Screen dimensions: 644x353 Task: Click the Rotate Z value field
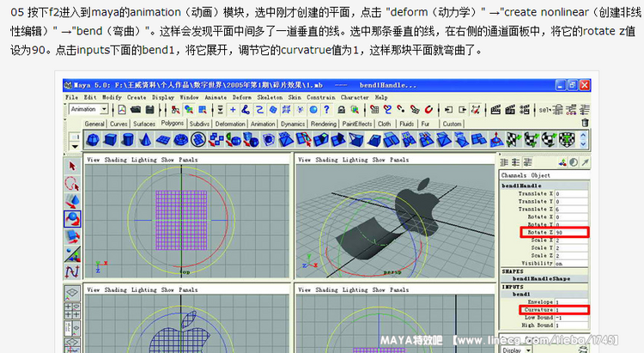pyautogui.click(x=571, y=233)
